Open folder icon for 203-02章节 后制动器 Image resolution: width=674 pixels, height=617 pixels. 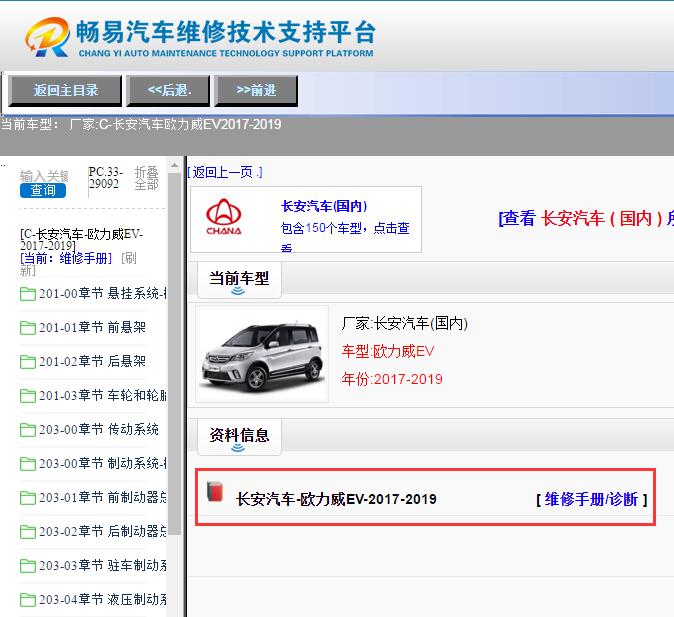[28, 532]
